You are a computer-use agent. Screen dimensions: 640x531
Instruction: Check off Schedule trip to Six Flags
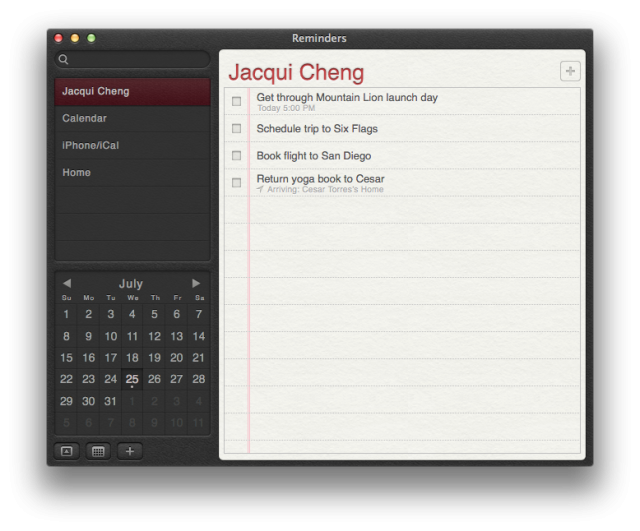click(x=236, y=129)
